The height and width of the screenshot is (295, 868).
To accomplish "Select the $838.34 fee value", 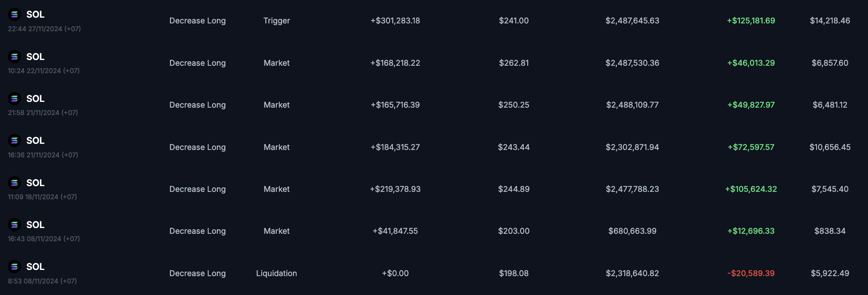I will click(x=830, y=231).
